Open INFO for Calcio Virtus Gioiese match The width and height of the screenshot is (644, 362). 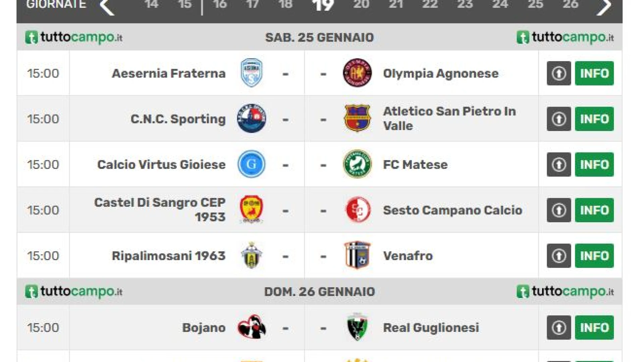[x=594, y=165]
